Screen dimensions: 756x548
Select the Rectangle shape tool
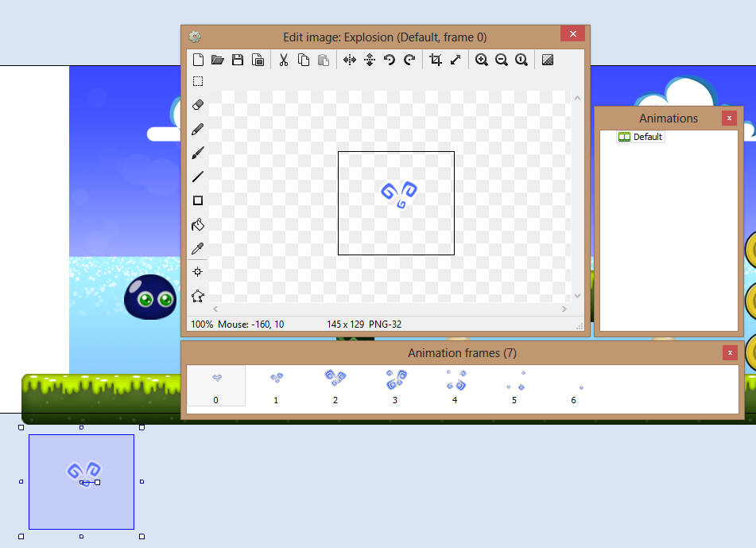pyautogui.click(x=198, y=200)
